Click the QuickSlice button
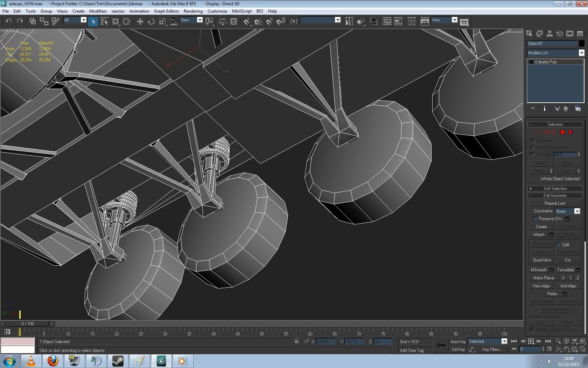The width and height of the screenshot is (588, 368). point(542,260)
